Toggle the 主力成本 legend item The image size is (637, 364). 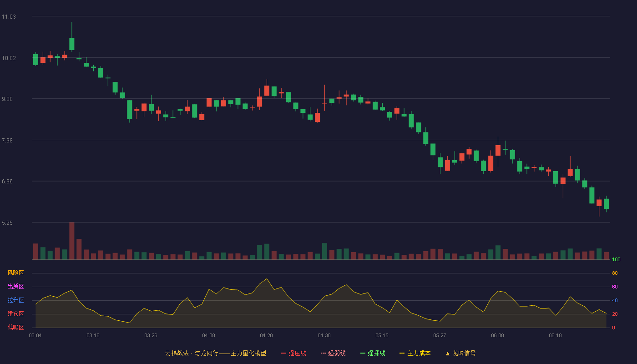[415, 353]
